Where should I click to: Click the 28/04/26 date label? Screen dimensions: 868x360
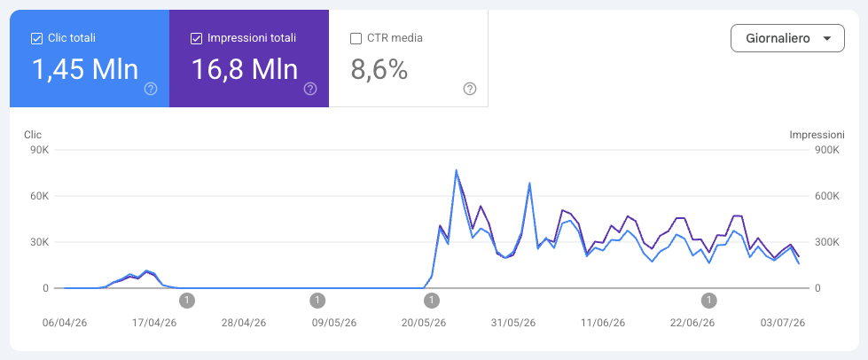244,323
